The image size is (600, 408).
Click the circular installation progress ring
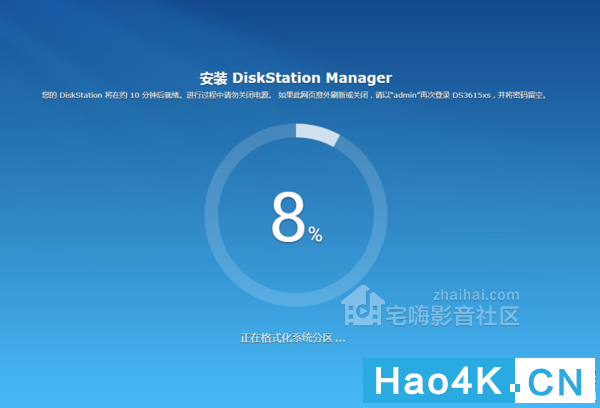[296, 215]
